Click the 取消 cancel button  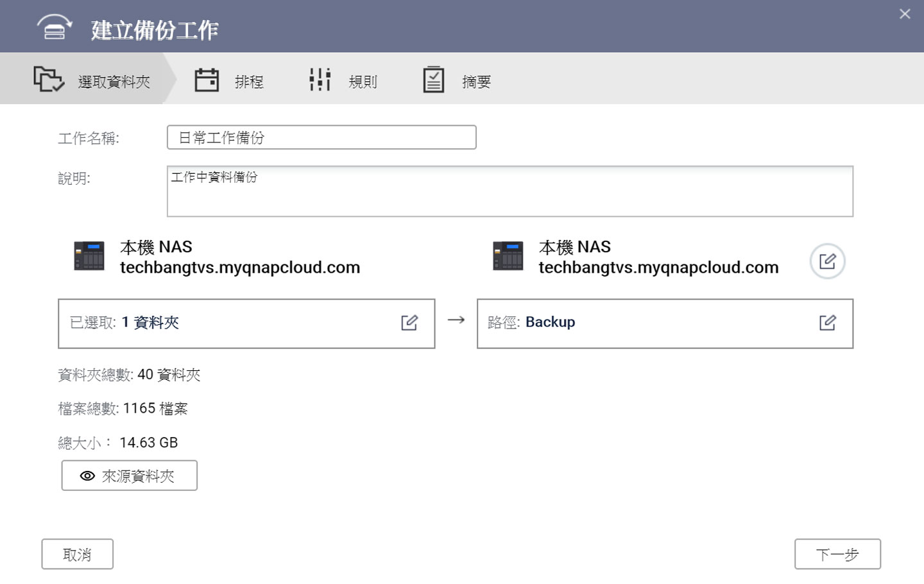(78, 554)
